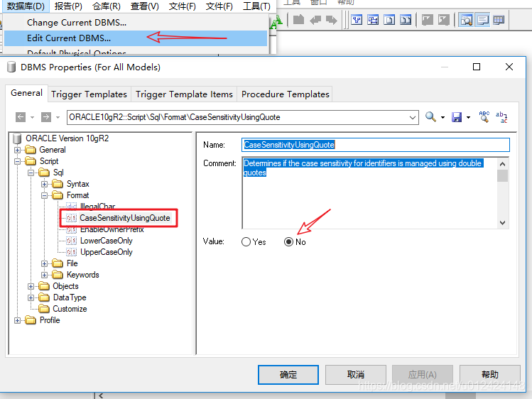Click the 取消 button
The height and width of the screenshot is (399, 532).
pyautogui.click(x=356, y=375)
